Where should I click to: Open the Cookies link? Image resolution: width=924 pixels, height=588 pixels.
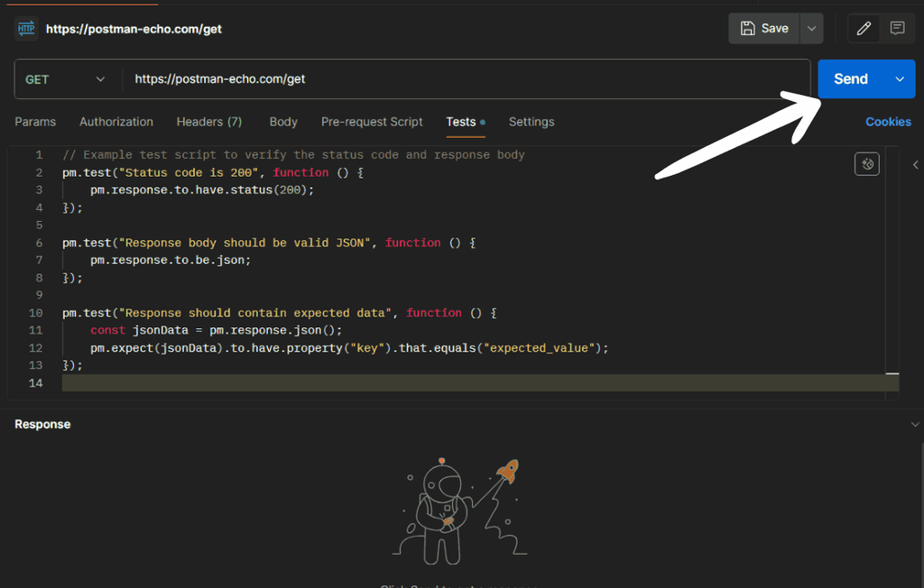[888, 122]
